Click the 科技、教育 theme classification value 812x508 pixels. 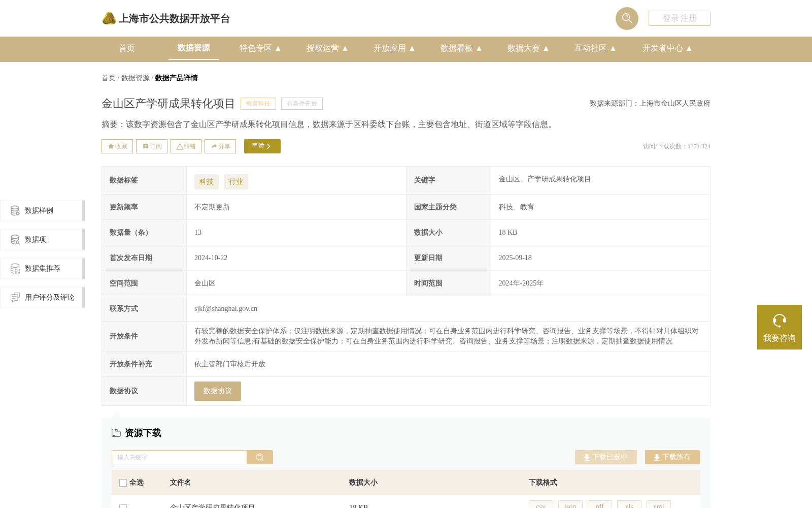coord(516,207)
